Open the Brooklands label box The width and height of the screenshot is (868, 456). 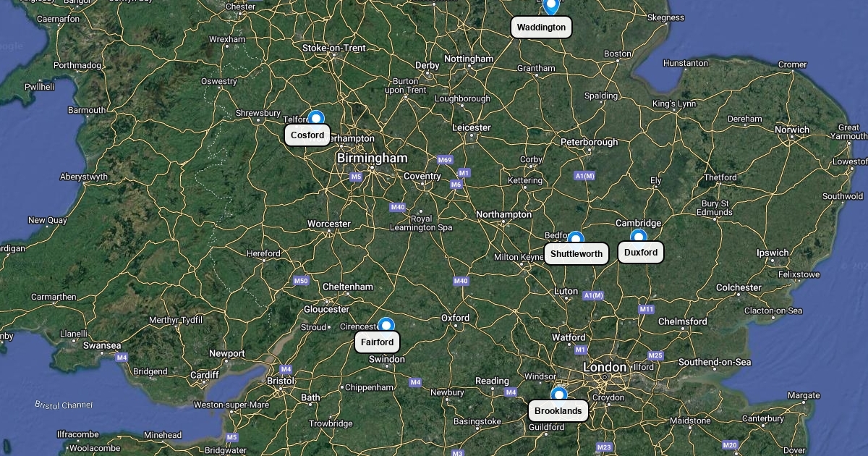(x=558, y=411)
